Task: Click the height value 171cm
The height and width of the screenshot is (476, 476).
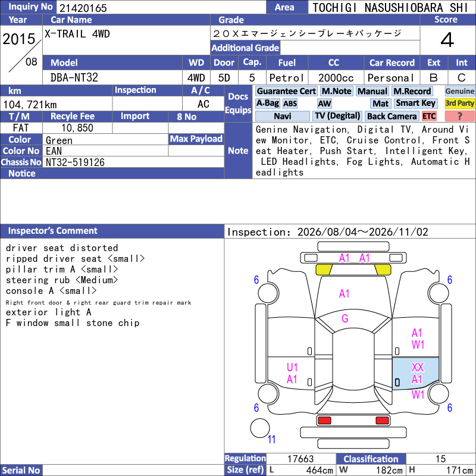Action: (x=459, y=470)
